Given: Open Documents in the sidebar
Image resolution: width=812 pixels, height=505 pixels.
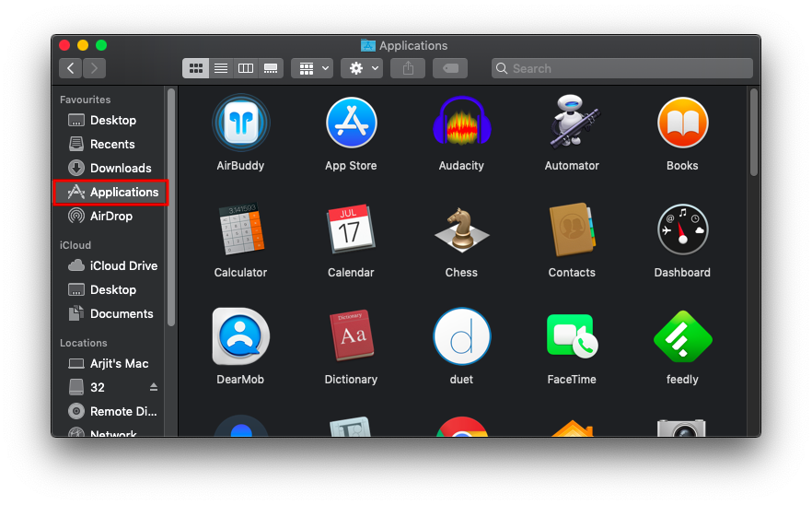Looking at the screenshot, I should 110,313.
